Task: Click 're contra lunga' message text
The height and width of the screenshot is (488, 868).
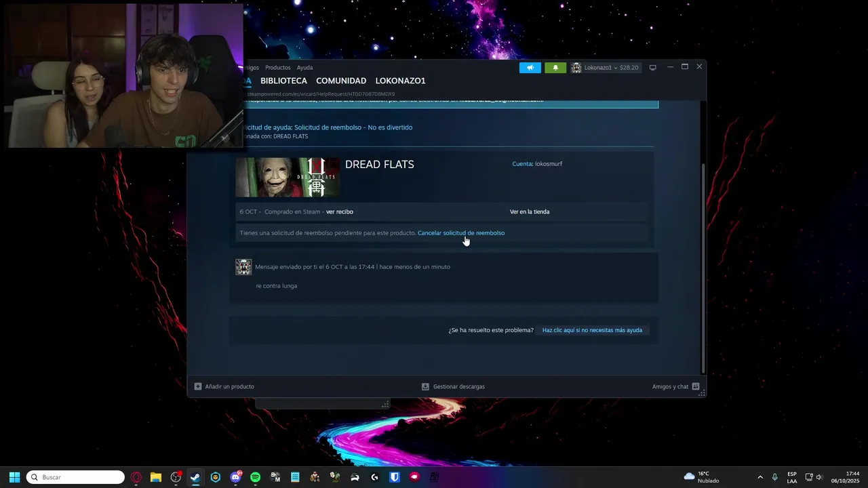Action: [277, 286]
